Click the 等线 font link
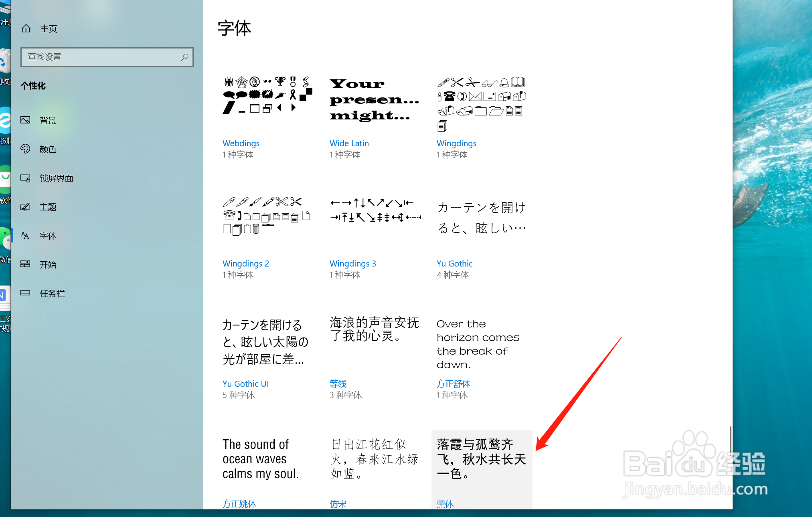812x517 pixels. 338,384
